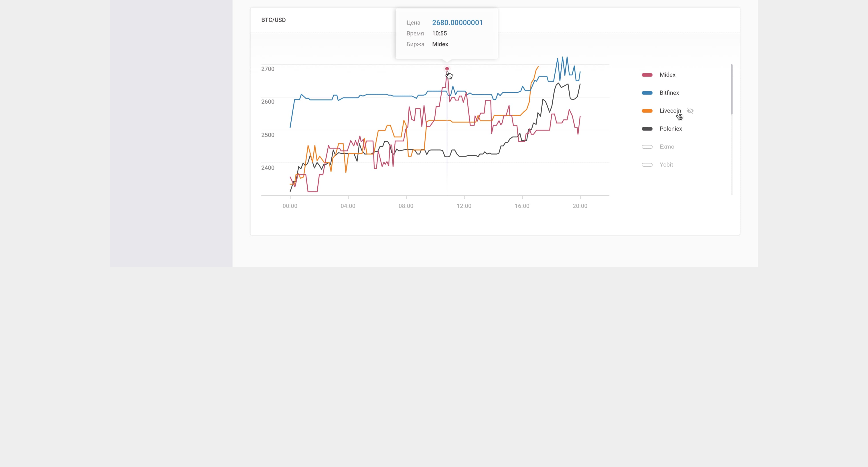Click the tooltip price 2680.00000001
The height and width of the screenshot is (467, 868).
[x=457, y=22]
